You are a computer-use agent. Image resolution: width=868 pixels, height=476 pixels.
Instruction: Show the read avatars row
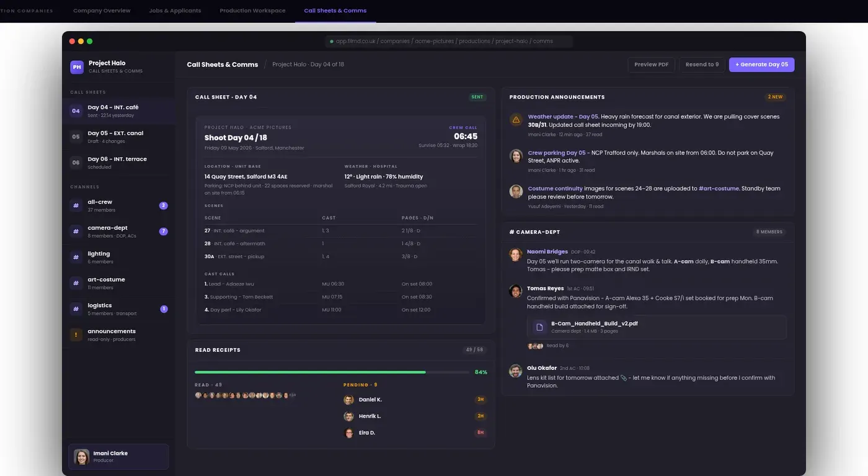click(246, 395)
